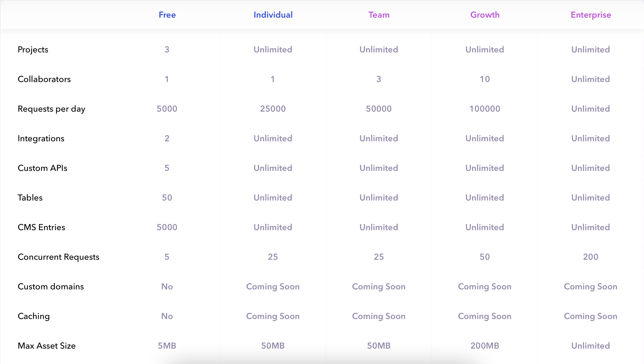Click the 200 concurrent requests Enterprise value
The height and width of the screenshot is (364, 644).
pyautogui.click(x=591, y=257)
